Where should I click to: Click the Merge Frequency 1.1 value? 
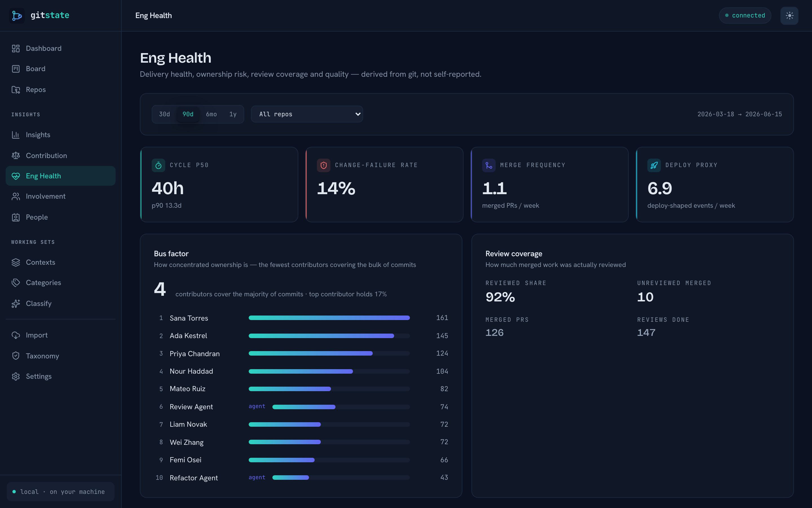click(x=495, y=188)
